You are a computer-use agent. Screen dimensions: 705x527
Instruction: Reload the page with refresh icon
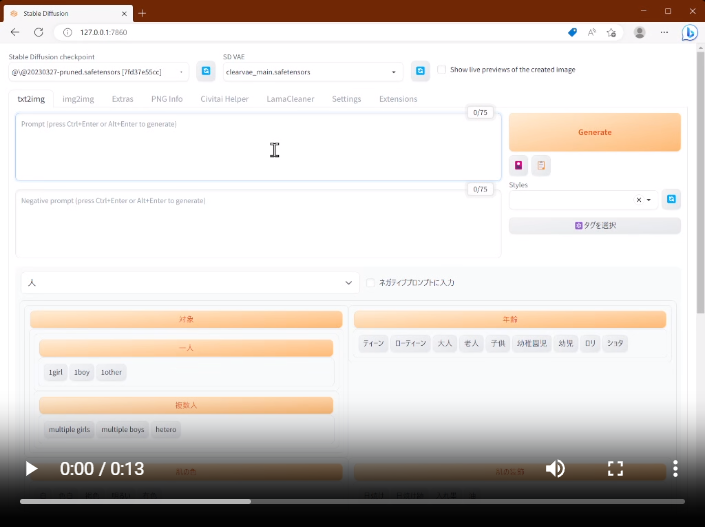[x=39, y=32]
